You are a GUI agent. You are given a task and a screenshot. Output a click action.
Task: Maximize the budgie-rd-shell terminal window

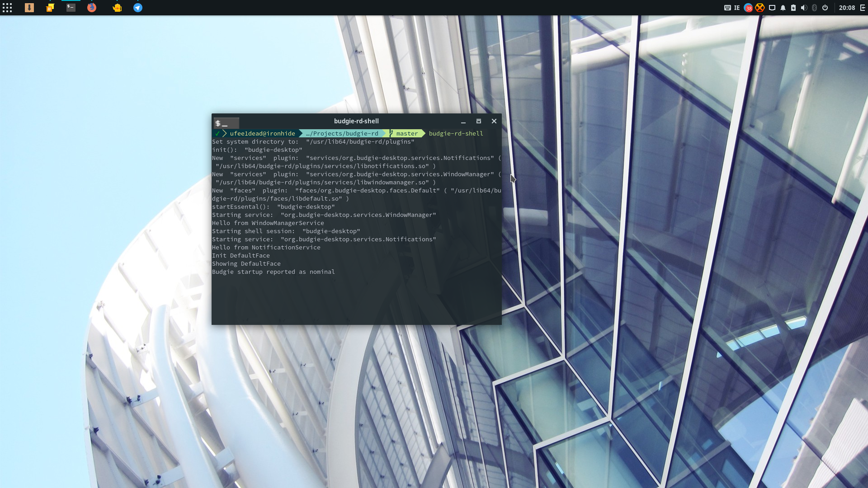click(x=479, y=121)
